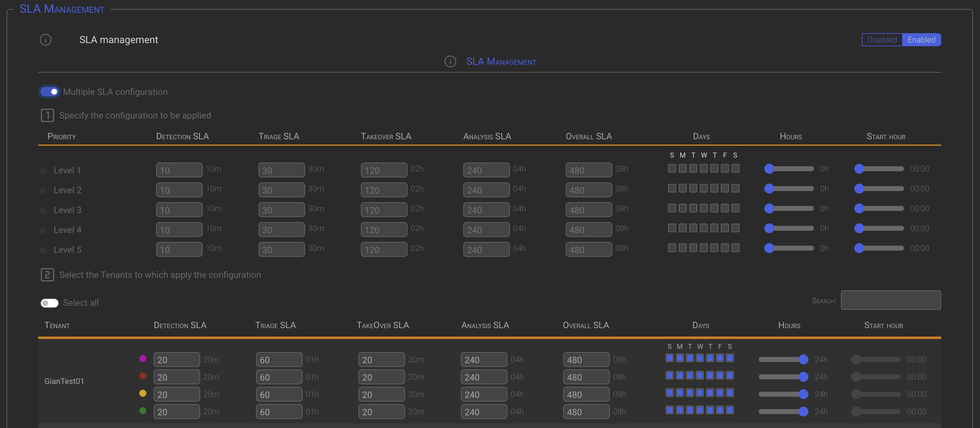Toggle Multiple SLA configuration switch

[49, 91]
